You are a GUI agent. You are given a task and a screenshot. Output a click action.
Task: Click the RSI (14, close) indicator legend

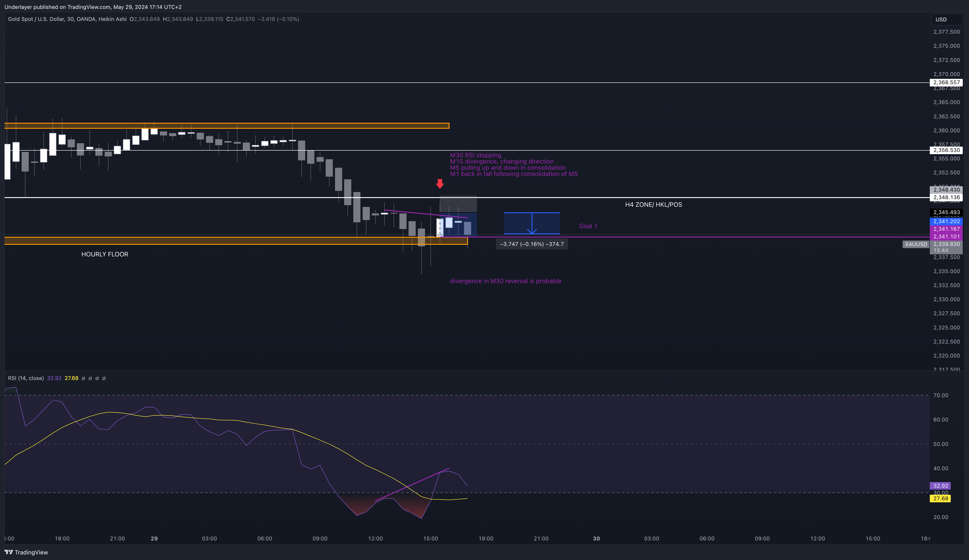click(x=26, y=378)
